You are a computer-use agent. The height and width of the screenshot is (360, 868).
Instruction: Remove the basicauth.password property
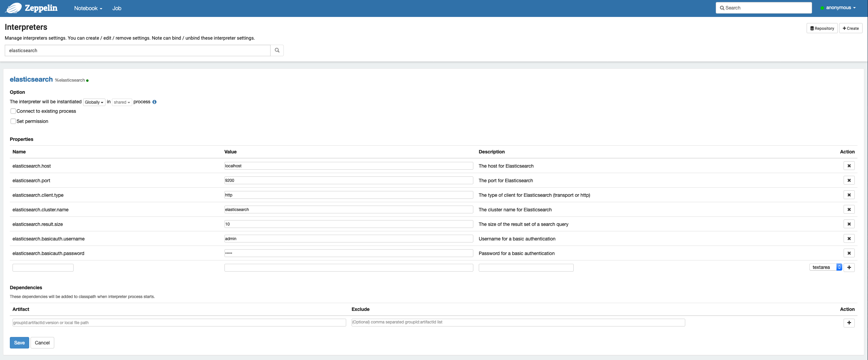[849, 253]
